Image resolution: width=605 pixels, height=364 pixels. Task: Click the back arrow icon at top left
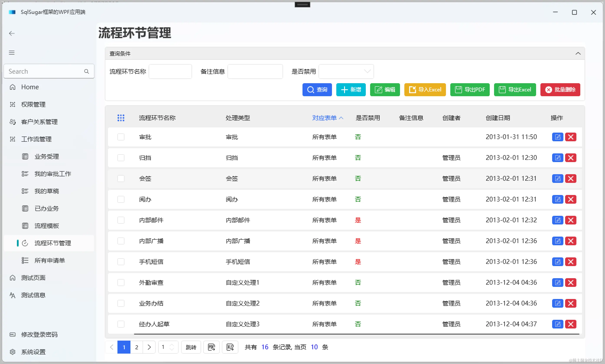click(x=12, y=33)
